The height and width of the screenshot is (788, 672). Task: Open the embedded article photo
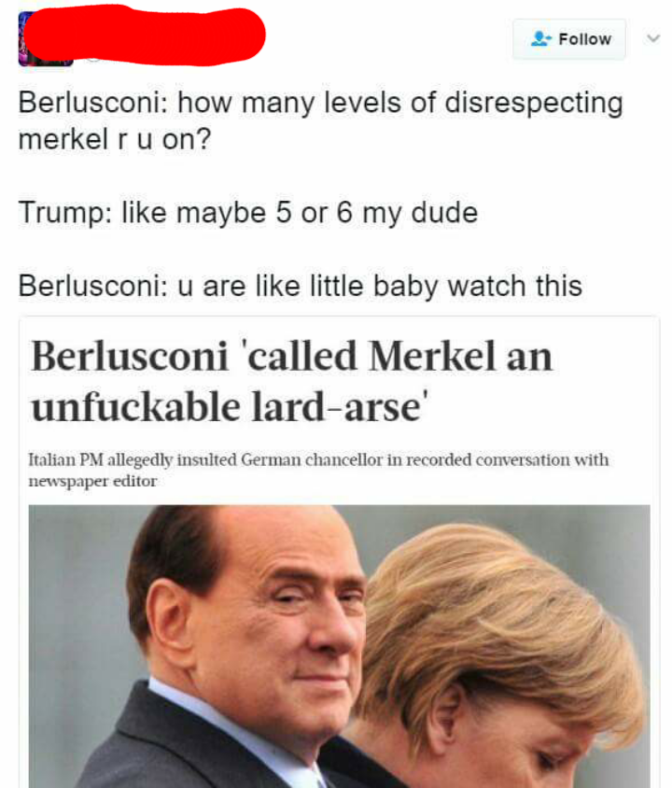click(339, 645)
